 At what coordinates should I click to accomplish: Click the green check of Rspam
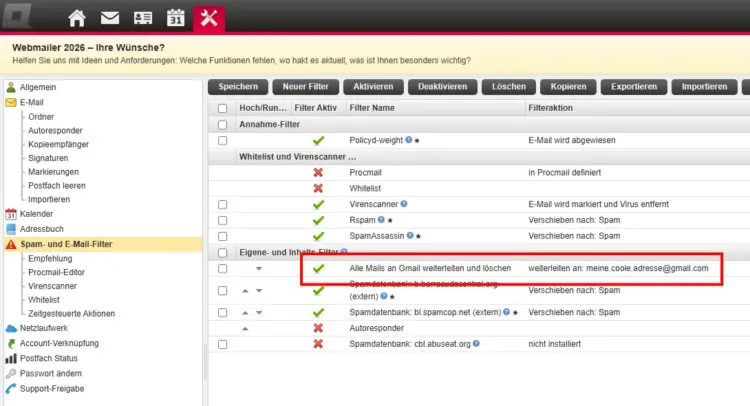pos(318,220)
